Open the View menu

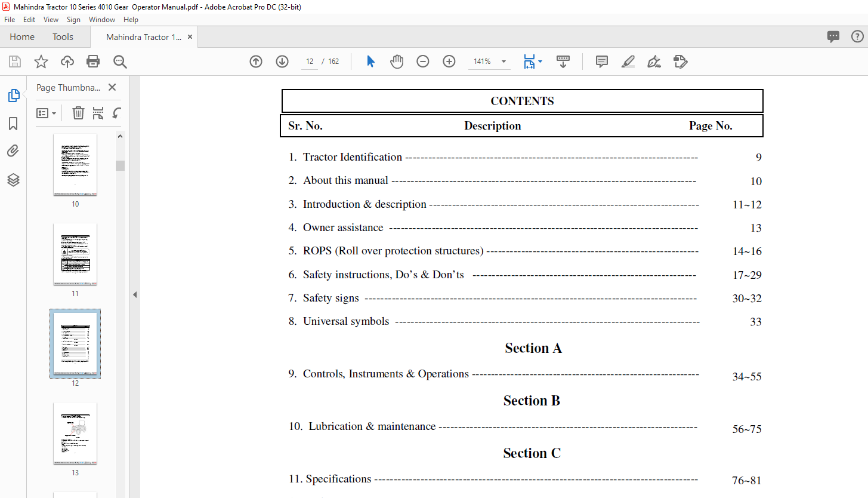[x=51, y=20]
